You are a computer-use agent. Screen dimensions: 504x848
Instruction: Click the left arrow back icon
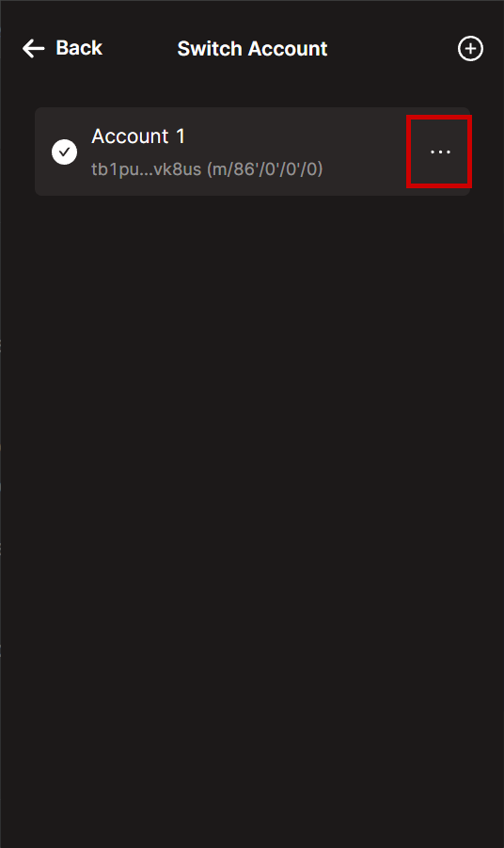coord(33,49)
